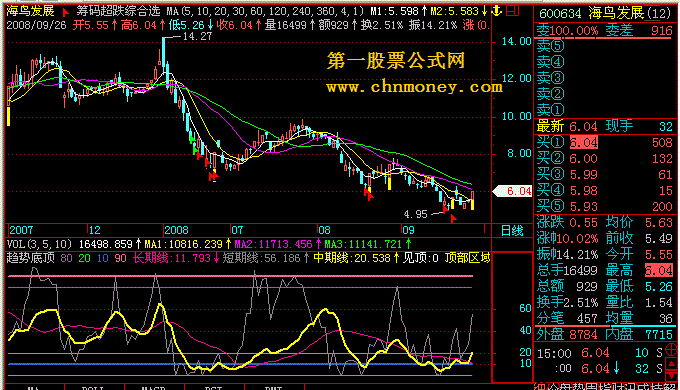Click the 15:00 tick trade row
This screenshot has width=680, height=390.
coord(600,353)
